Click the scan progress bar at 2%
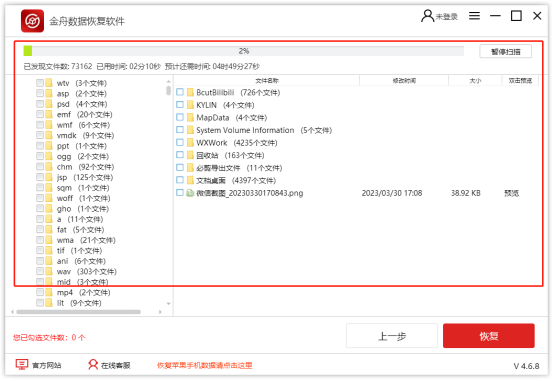Viewport: 554px width, 381px height. point(243,51)
